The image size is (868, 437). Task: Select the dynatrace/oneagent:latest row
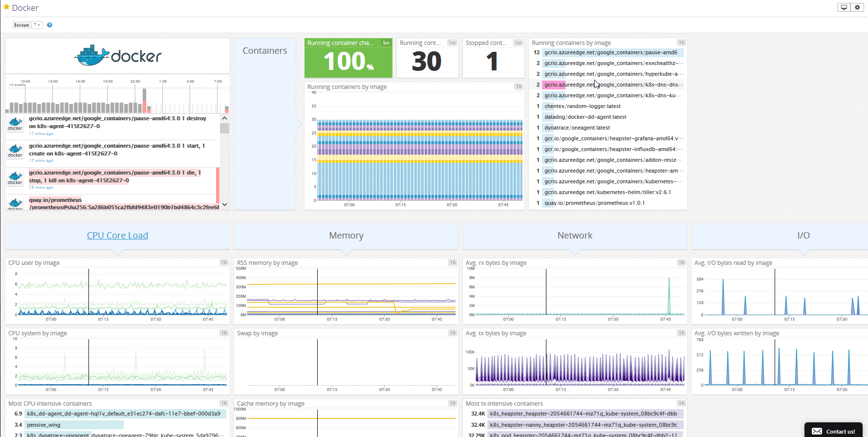pos(608,128)
